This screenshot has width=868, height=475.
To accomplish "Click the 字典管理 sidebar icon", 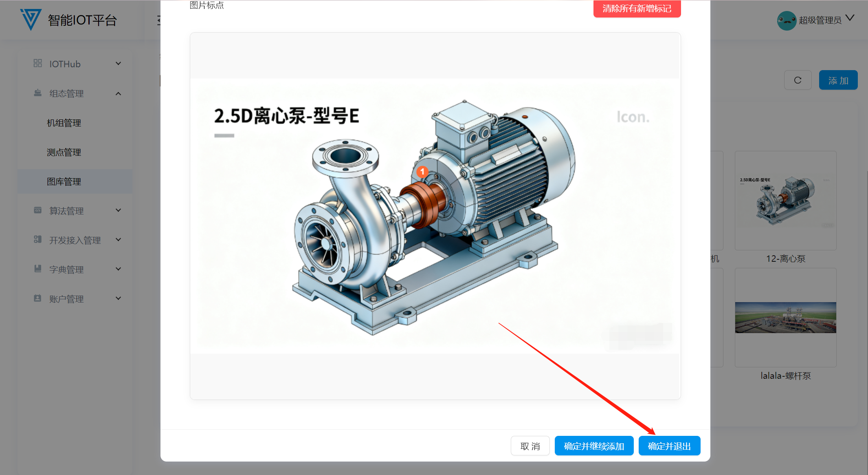I will pos(38,269).
